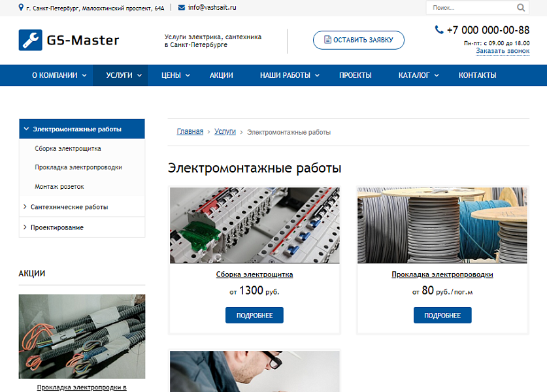Collapse Электромонтажные работы sidebar section
The width and height of the screenshot is (547, 392).
[x=26, y=129]
